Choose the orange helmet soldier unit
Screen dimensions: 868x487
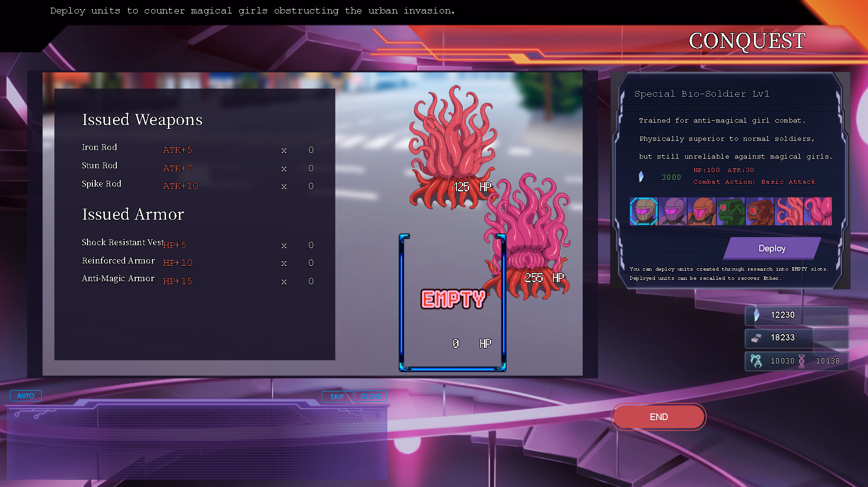702,212
